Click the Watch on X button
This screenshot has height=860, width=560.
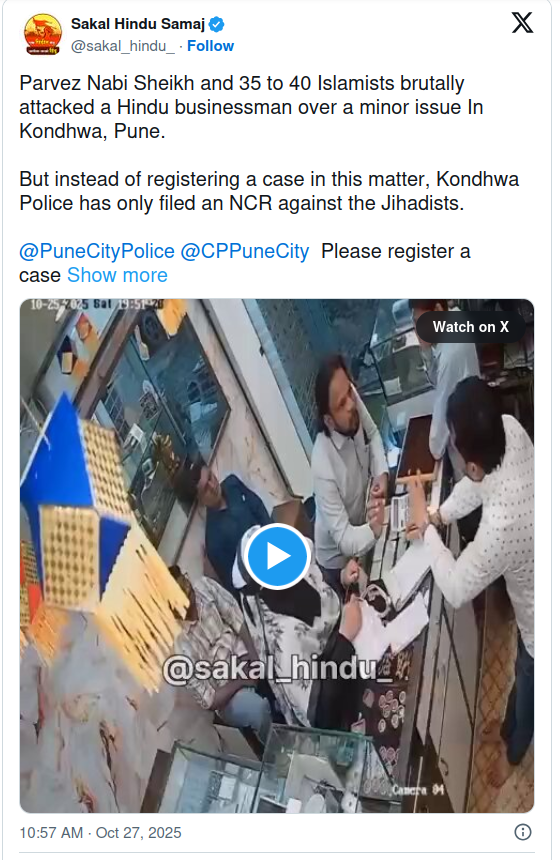471,327
